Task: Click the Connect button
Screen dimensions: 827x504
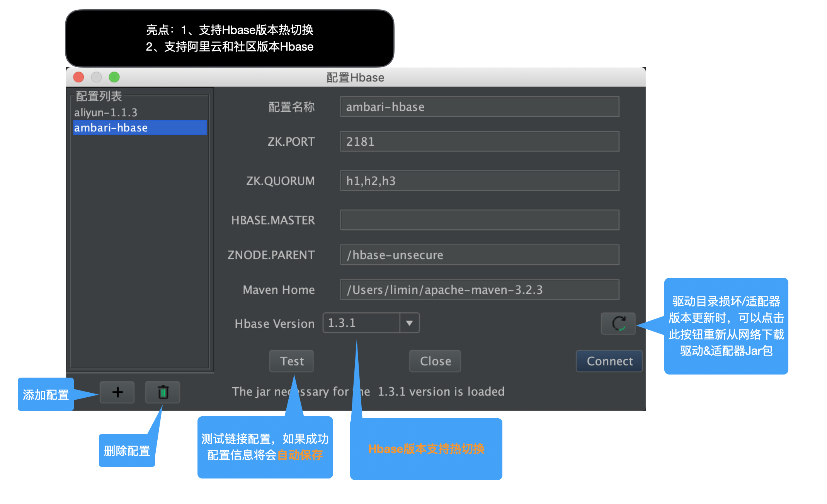Action: (x=609, y=361)
